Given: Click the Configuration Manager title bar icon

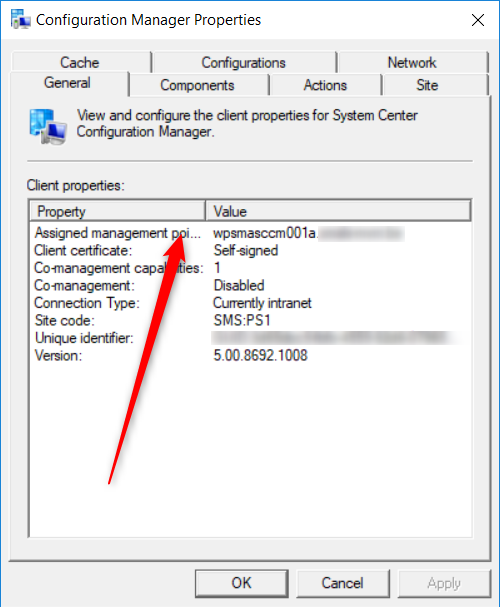Looking at the screenshot, I should coord(21,19).
